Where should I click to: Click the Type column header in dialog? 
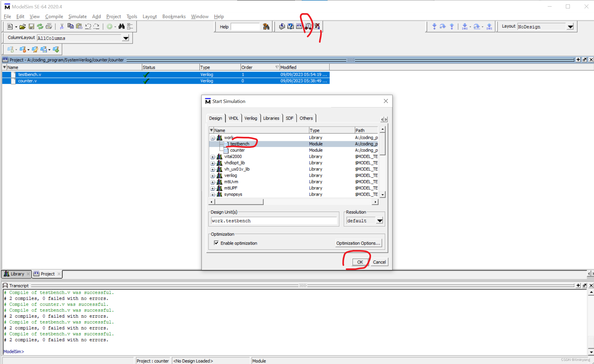coord(331,130)
